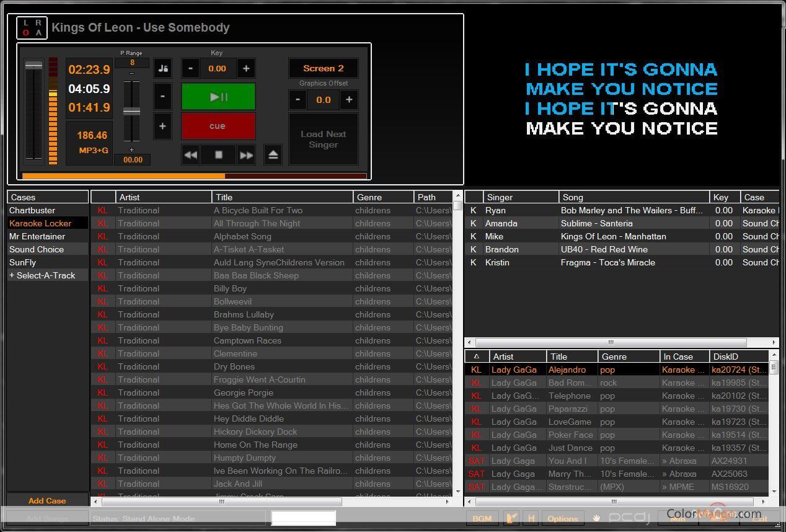The height and width of the screenshot is (532, 786).
Task: Decrease the Key value with minus
Action: 190,68
